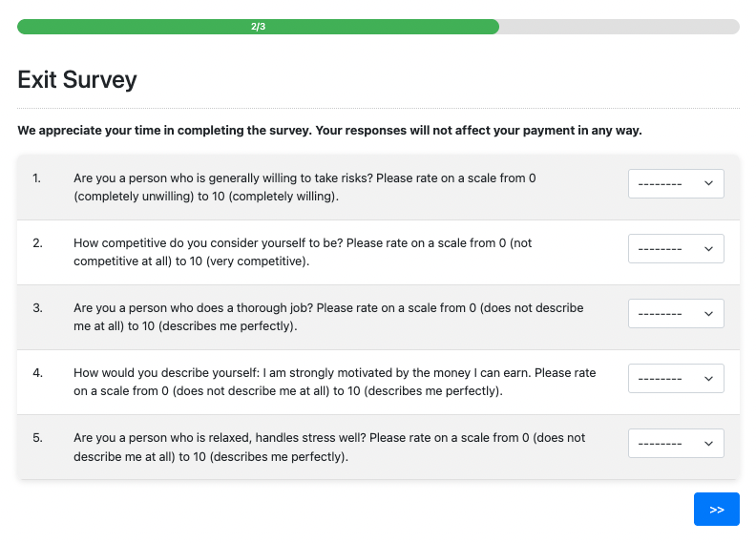Open the money motivation rating dropdown

point(675,379)
